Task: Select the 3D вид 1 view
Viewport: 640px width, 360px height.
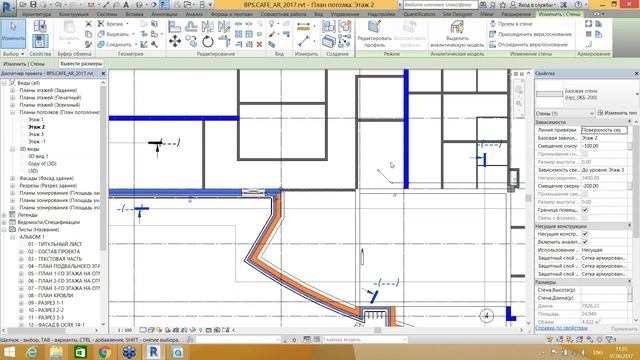Action: tap(38, 156)
